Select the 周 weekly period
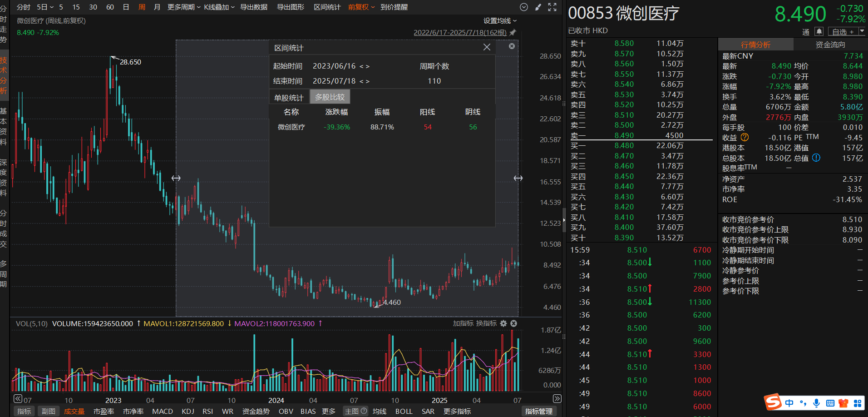Image resolution: width=868 pixels, height=417 pixels. 142,7
